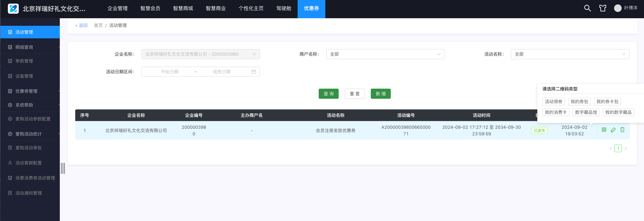This screenshot has width=644, height=221.
Task: Choose 我的数字藏品 QR type
Action: pyautogui.click(x=618, y=112)
